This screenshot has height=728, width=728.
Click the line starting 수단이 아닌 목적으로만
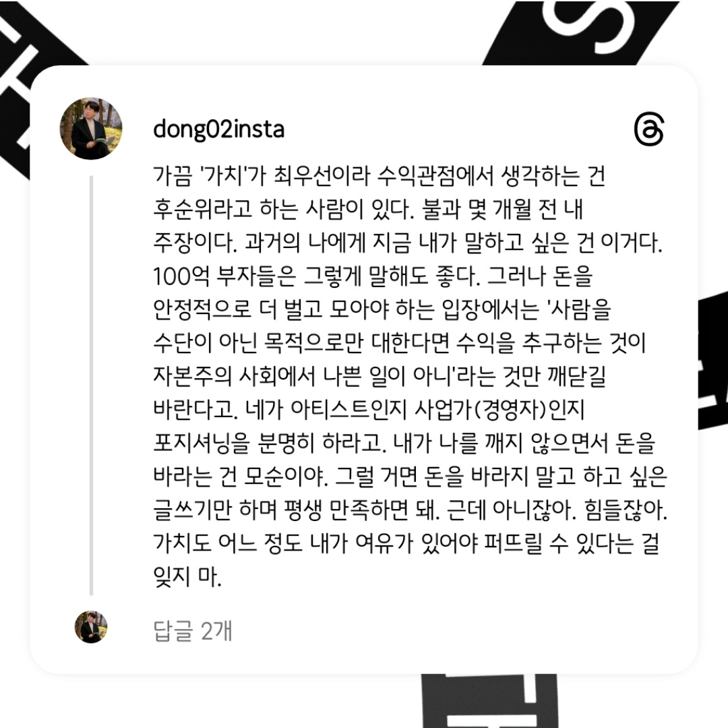pos(400,342)
